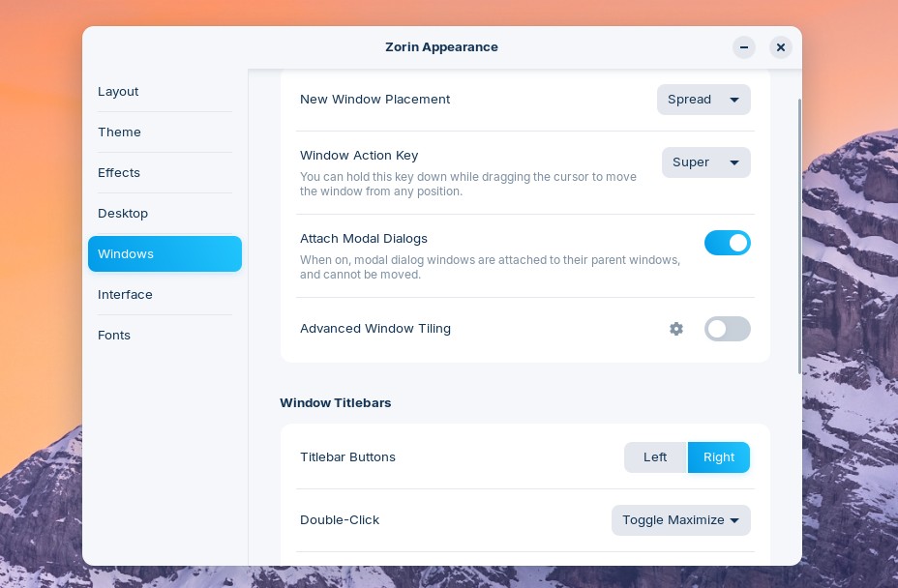This screenshot has width=898, height=588.
Task: Click the Spread dropdown arrow
Action: [734, 100]
